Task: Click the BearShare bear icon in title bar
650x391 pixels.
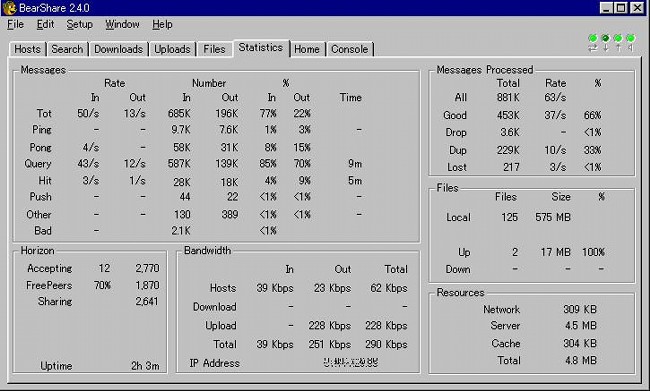Action: point(9,8)
